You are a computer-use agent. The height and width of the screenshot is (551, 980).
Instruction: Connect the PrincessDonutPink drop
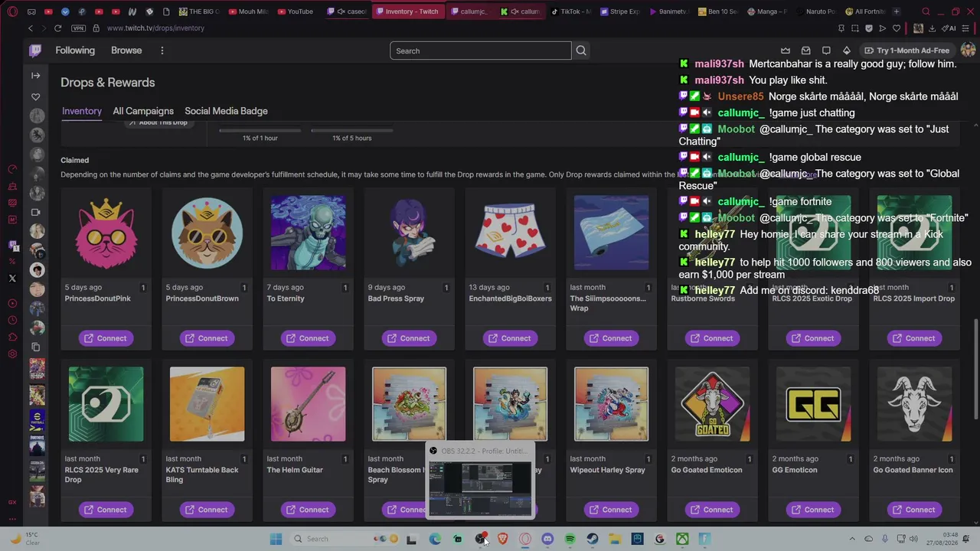(106, 338)
